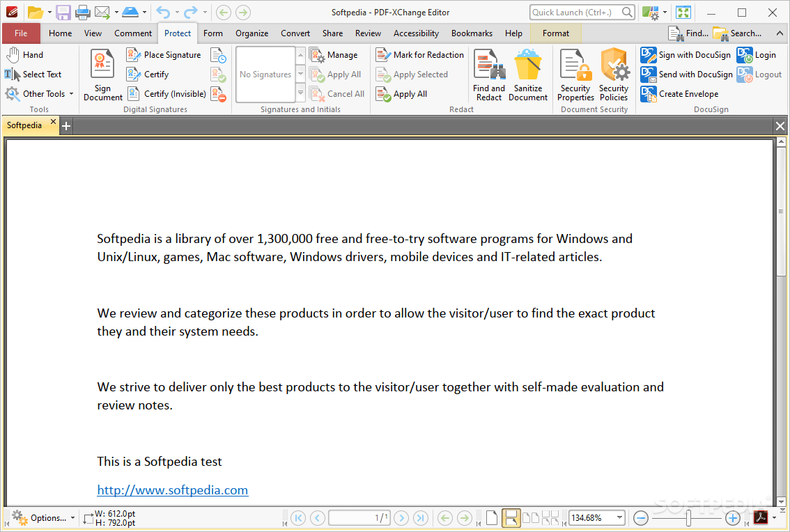Switch to the Comment tab
Image resolution: width=790 pixels, height=532 pixels.
click(133, 33)
